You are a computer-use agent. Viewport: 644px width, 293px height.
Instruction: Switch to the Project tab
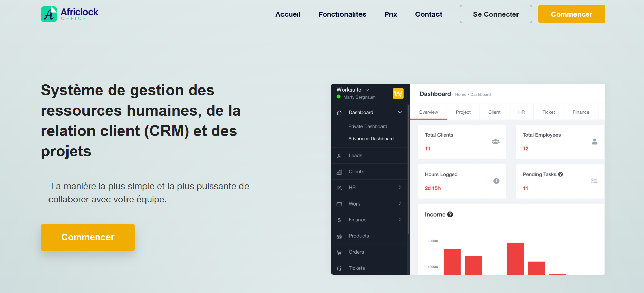[x=463, y=112]
